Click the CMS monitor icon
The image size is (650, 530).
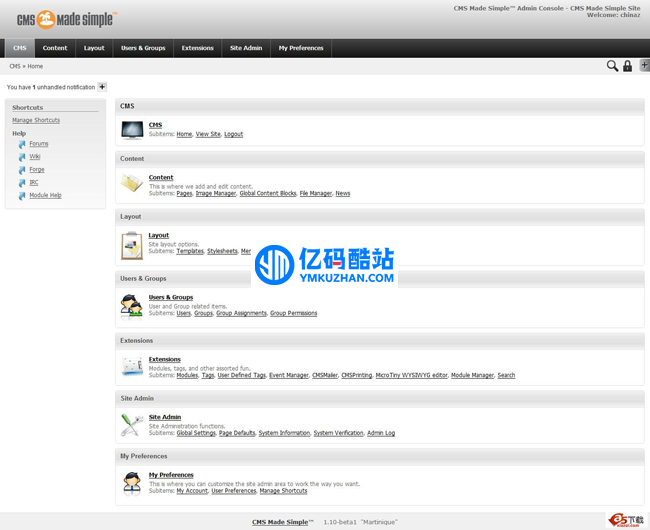[x=132, y=130]
